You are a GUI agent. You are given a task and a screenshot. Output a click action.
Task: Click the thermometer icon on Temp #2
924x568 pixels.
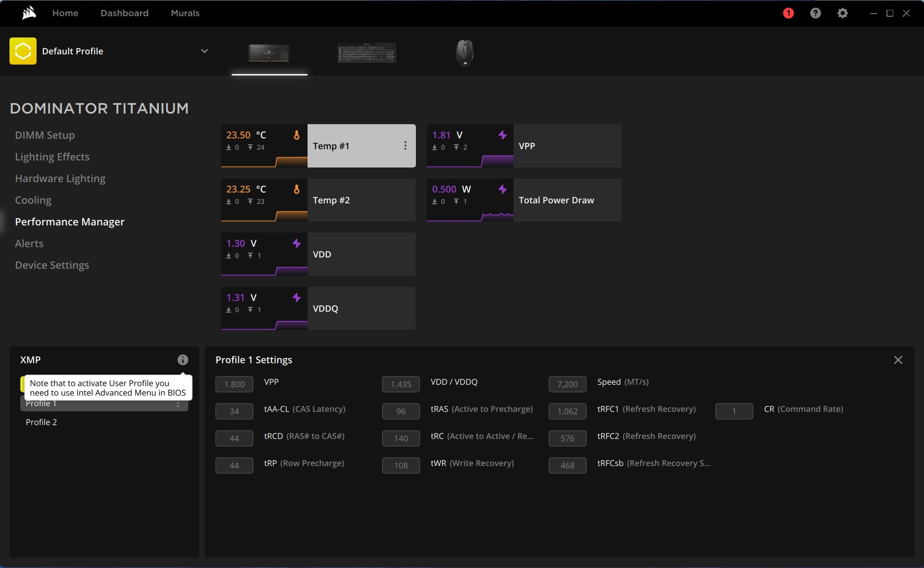click(297, 189)
